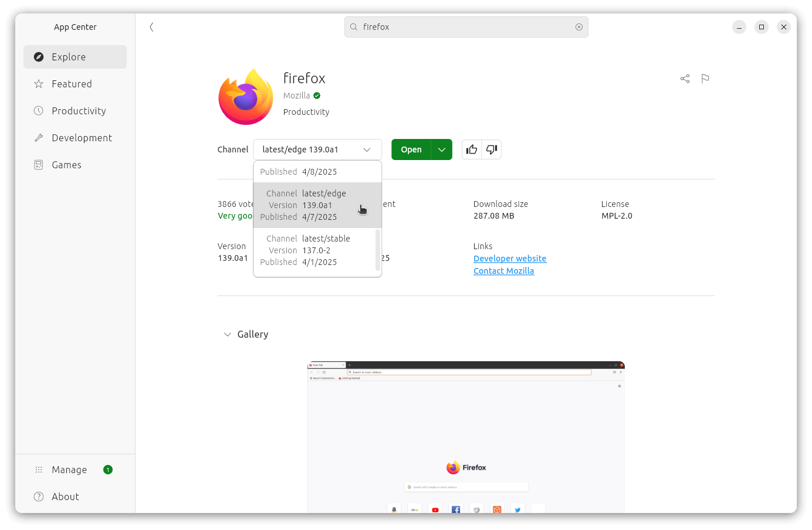Viewport: 812px width, 530px height.
Task: Share the Firefox app page
Action: pyautogui.click(x=685, y=78)
